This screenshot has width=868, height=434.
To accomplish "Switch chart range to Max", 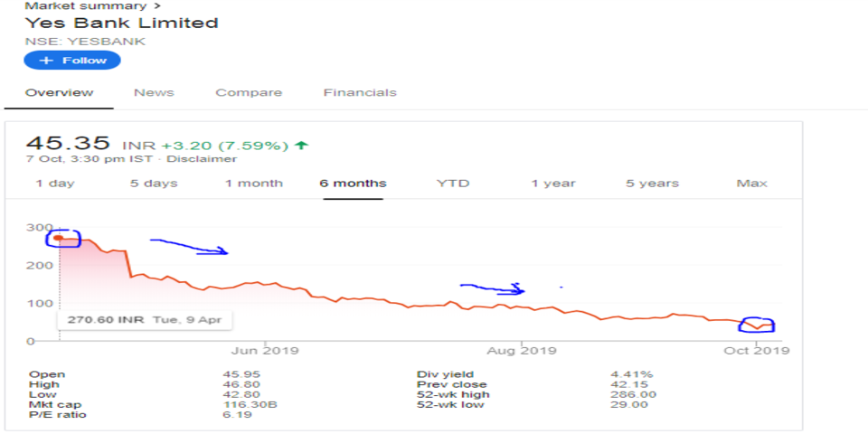I will tap(751, 184).
